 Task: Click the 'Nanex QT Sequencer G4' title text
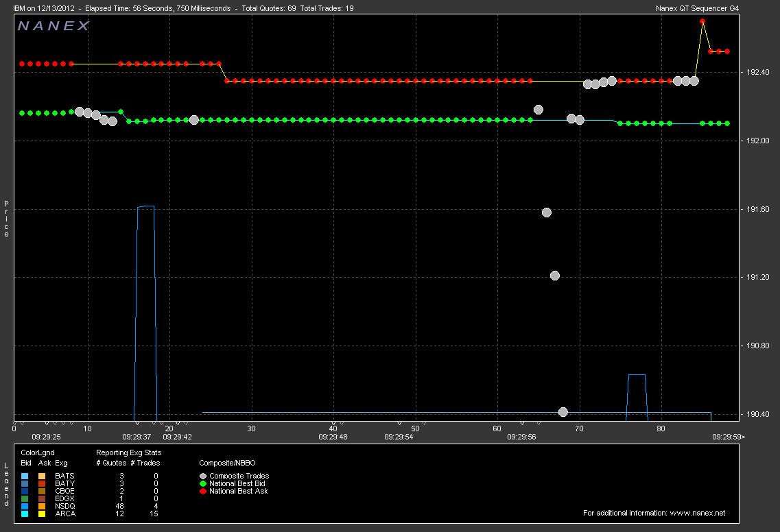(698, 8)
